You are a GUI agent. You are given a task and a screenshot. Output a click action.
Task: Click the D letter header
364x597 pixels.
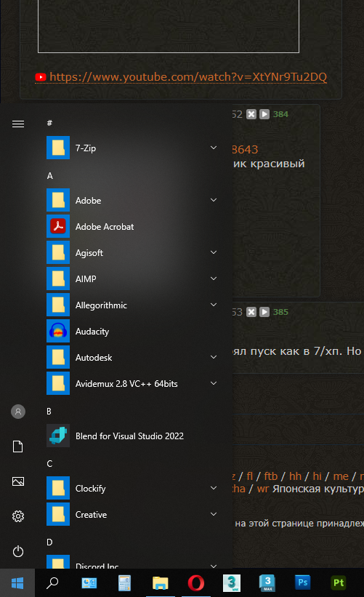tap(49, 542)
